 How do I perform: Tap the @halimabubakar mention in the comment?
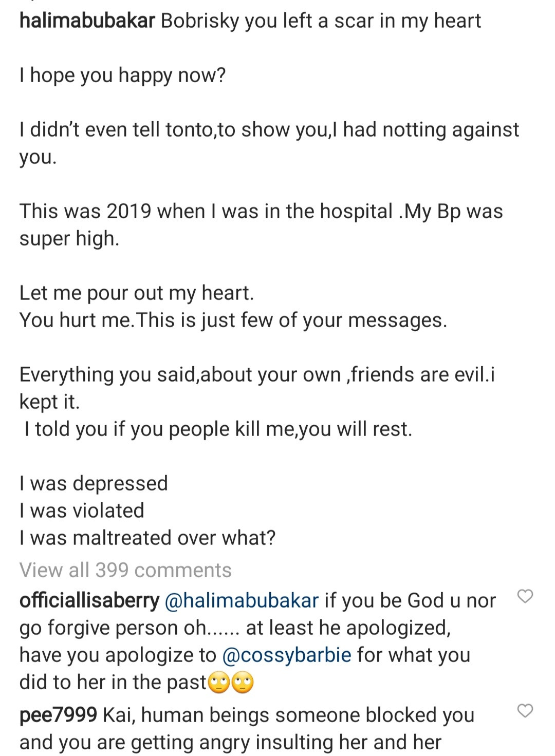click(x=242, y=600)
